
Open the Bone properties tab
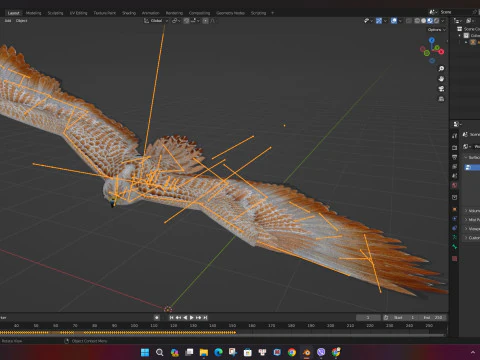point(455,247)
